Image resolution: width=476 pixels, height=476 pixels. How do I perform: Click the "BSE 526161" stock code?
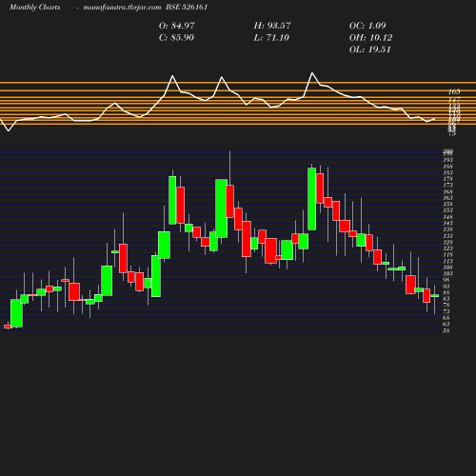pos(187,7)
